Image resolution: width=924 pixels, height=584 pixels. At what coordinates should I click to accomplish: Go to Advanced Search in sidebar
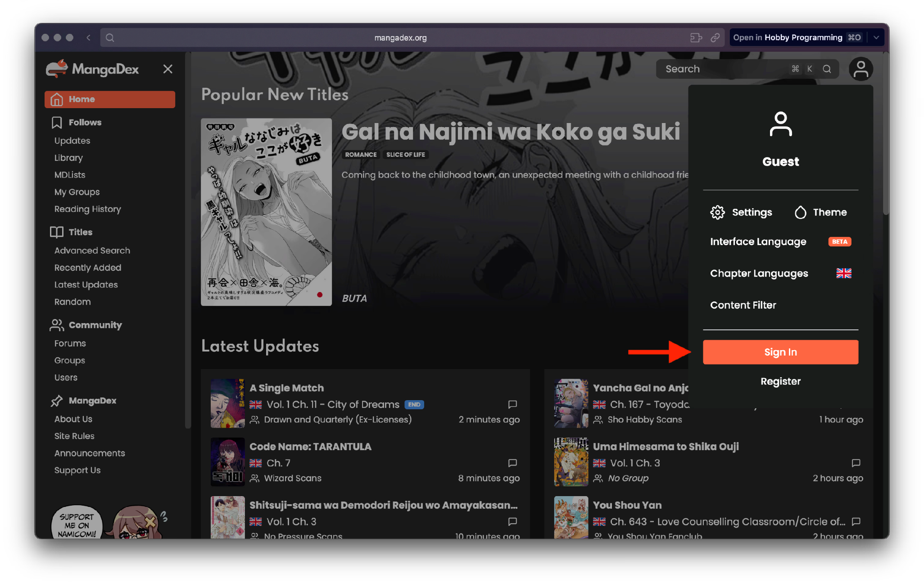click(92, 251)
